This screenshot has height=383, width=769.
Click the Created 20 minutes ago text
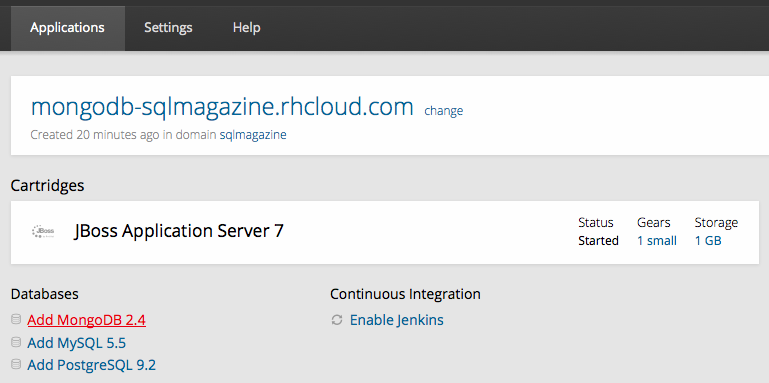coord(95,135)
